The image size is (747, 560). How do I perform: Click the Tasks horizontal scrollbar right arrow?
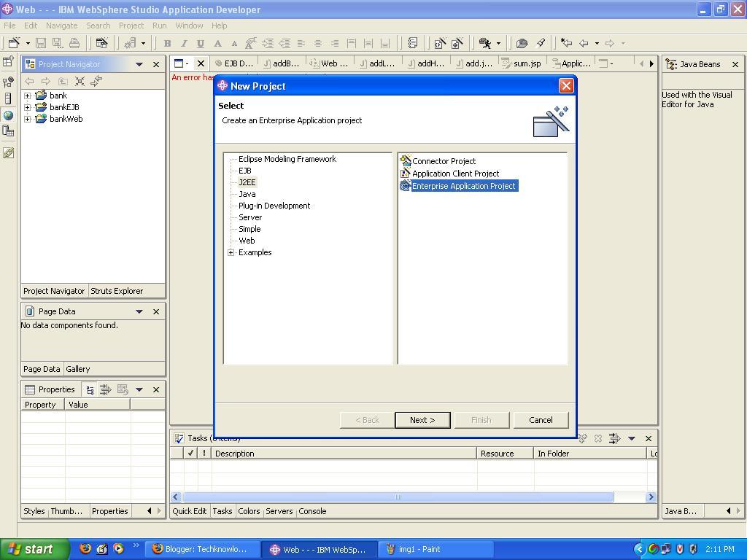click(651, 497)
